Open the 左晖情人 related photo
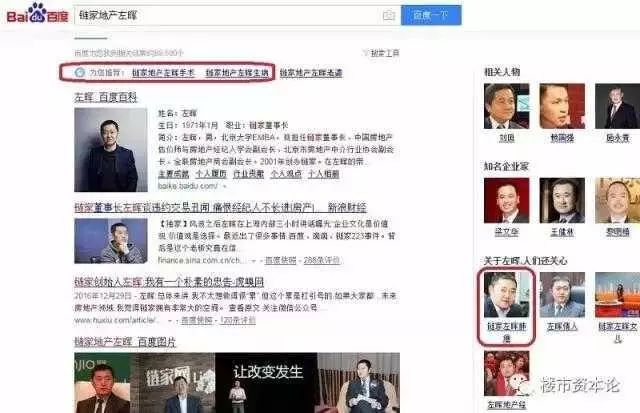Image resolution: width=640 pixels, height=413 pixels. [562, 295]
